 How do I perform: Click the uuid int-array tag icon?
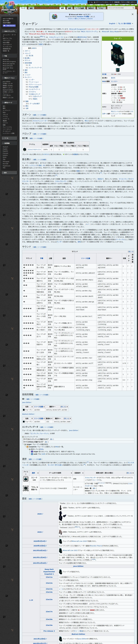[32, 454]
